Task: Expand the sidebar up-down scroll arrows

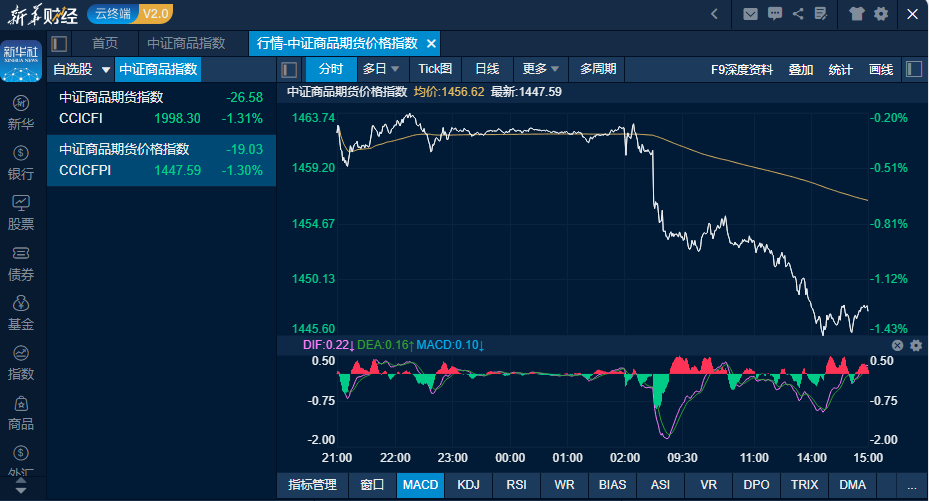Action: [21, 486]
